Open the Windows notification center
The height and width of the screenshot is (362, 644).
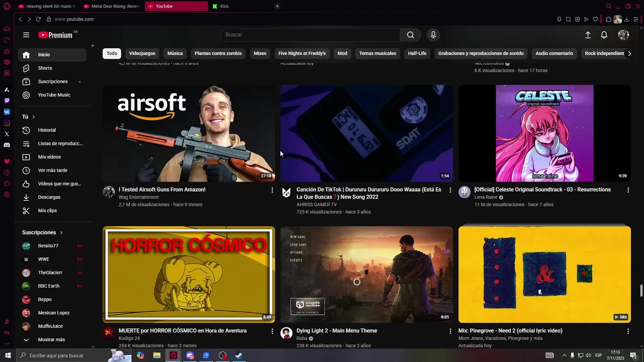[633, 355]
